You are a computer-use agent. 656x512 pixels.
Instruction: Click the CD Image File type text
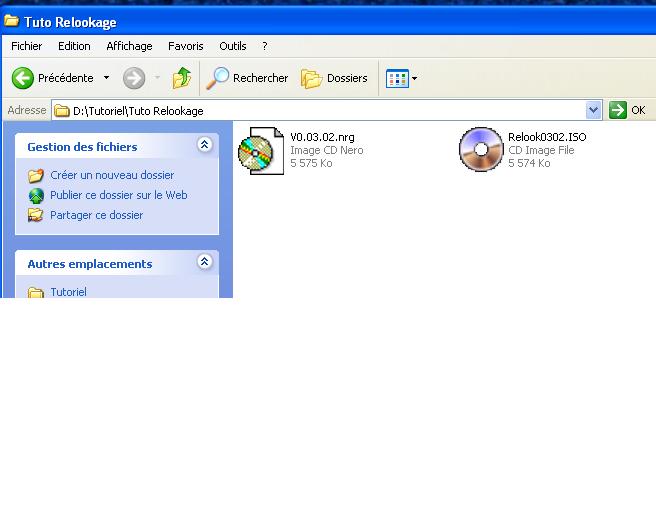[541, 150]
